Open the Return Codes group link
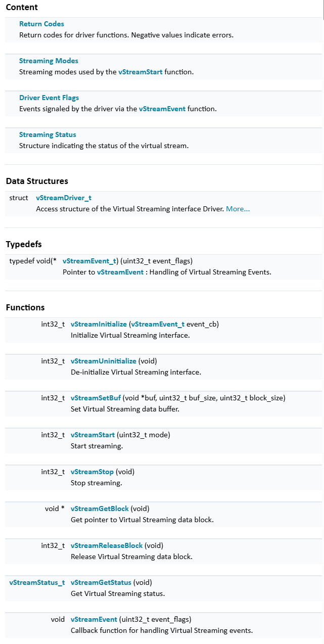 41,24
